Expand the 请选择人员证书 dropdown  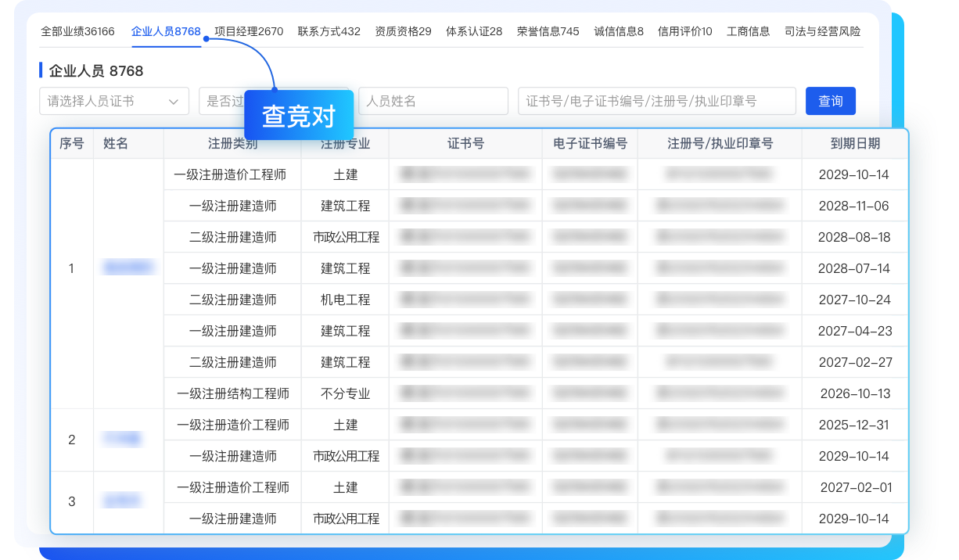[x=113, y=101]
